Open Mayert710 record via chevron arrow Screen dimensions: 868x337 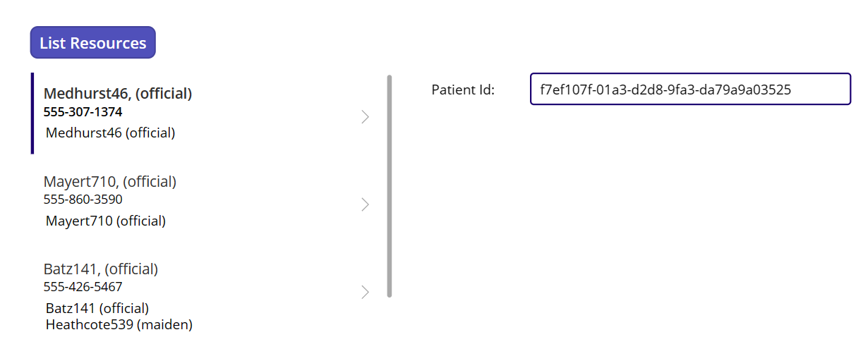365,204
